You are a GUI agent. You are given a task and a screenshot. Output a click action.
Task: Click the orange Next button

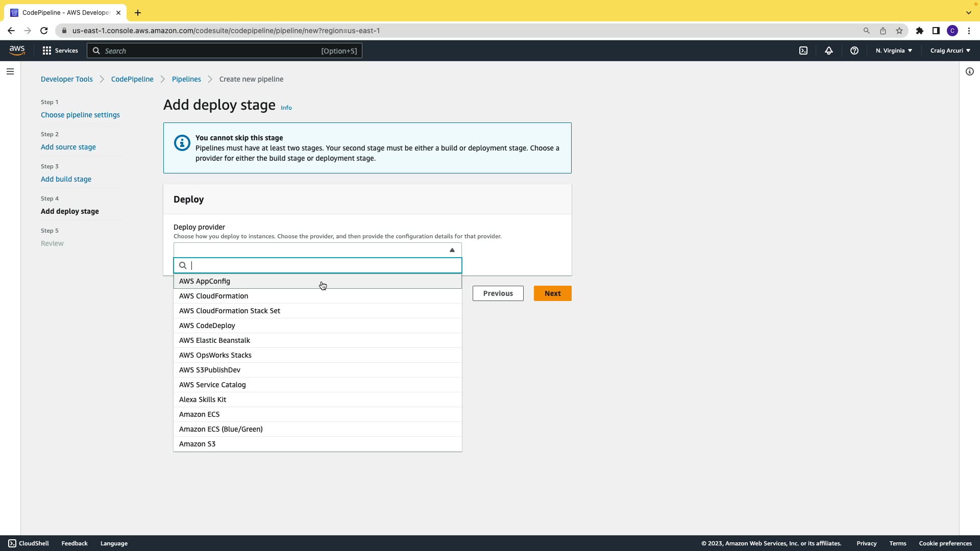(552, 293)
